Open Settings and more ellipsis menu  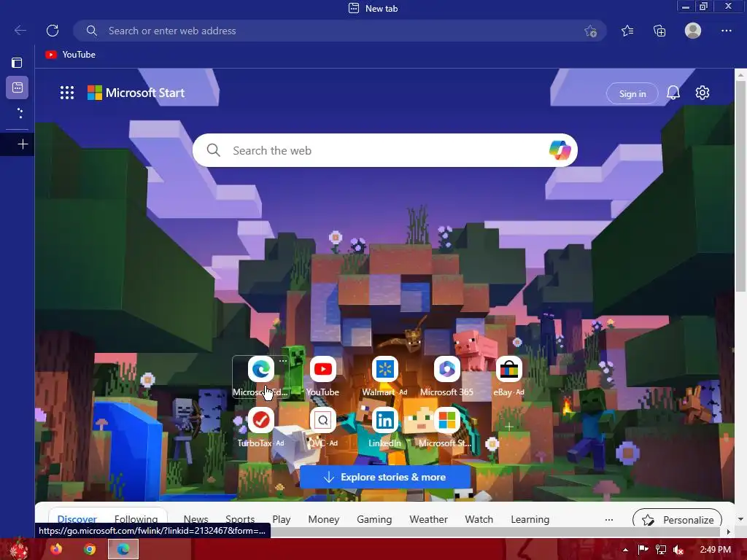click(726, 31)
